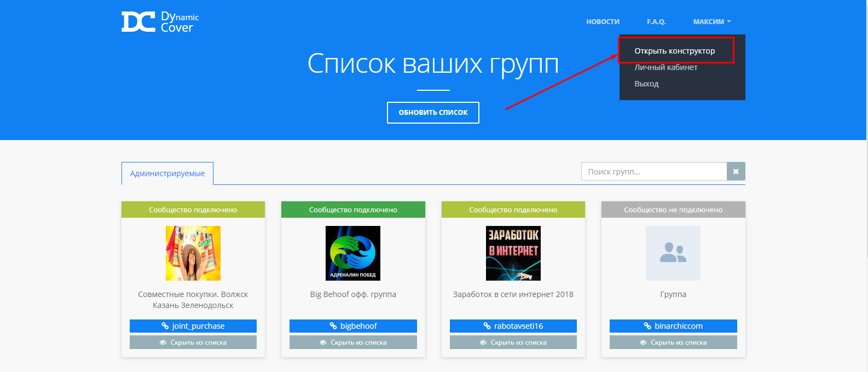Click the Dynamic Cover logo
The height and width of the screenshot is (372, 868).
(160, 22)
